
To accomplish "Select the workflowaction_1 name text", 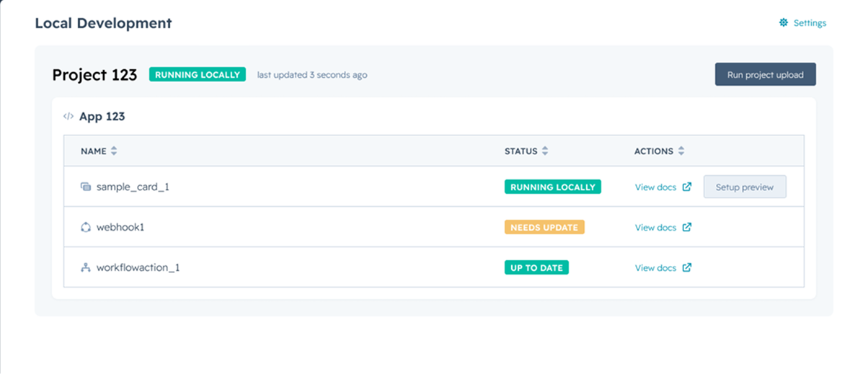I will [138, 267].
